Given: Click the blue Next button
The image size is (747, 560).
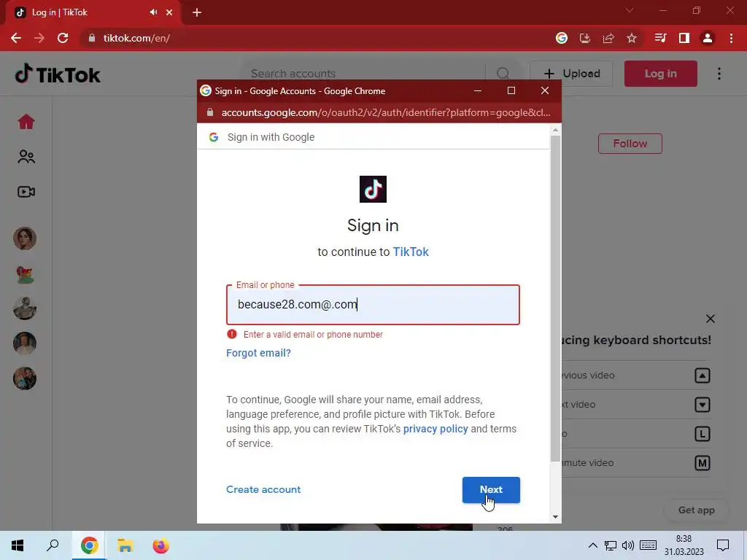Looking at the screenshot, I should (491, 489).
